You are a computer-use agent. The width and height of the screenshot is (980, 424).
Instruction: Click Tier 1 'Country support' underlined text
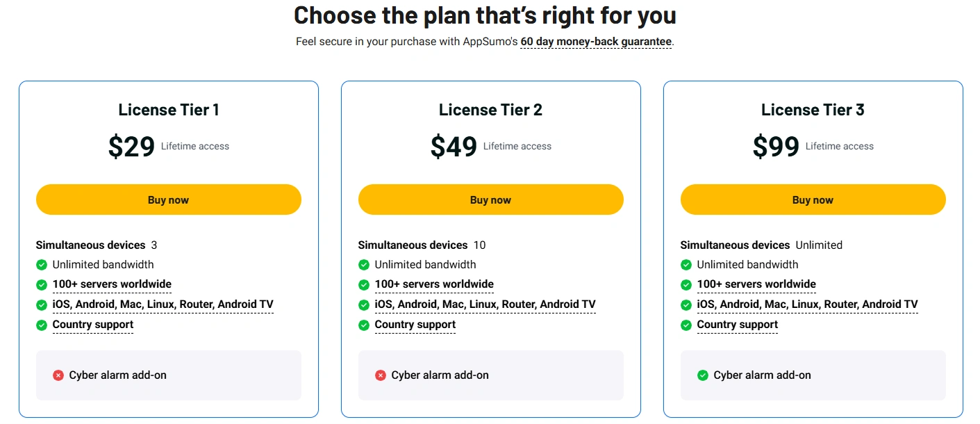(x=93, y=325)
